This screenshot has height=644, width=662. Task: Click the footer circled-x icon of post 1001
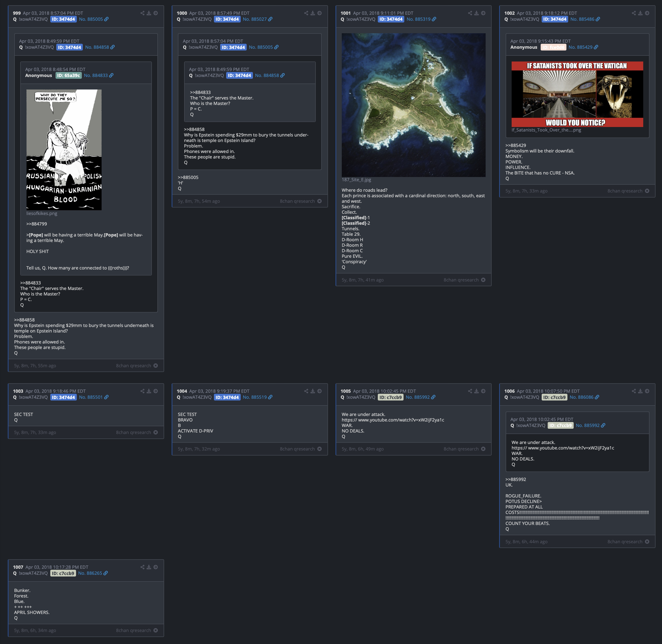483,280
